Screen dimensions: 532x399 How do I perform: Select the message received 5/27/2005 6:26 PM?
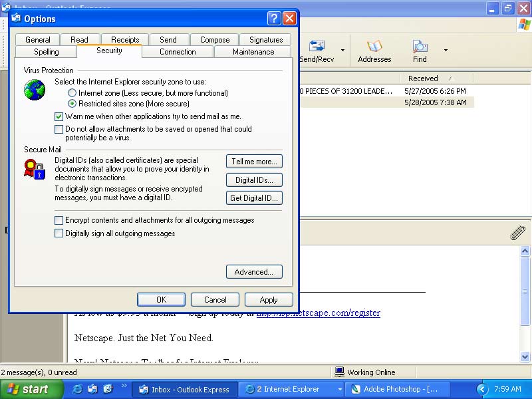click(x=387, y=91)
